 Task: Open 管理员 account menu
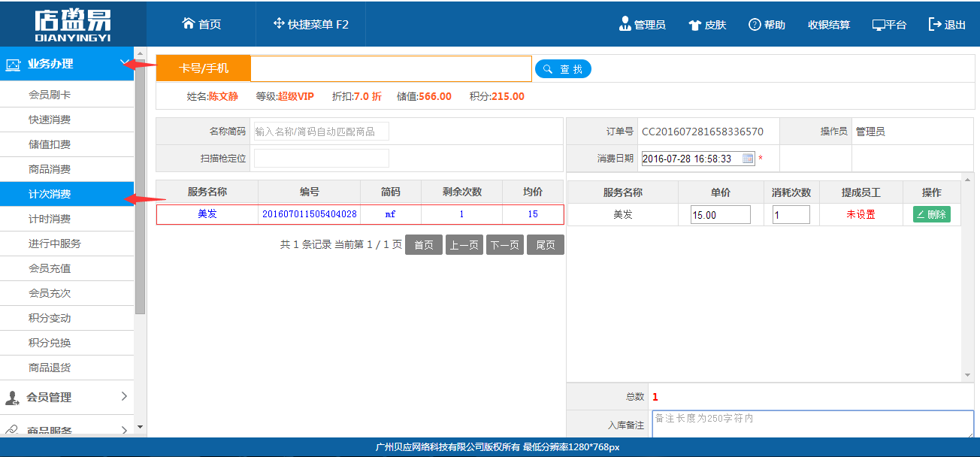(643, 24)
